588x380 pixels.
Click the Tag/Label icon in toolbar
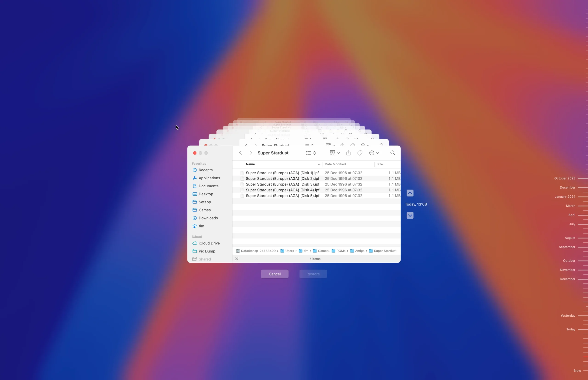359,153
